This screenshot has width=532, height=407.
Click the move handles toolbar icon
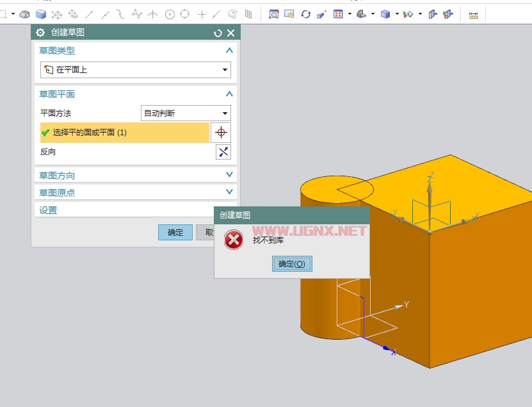(57, 15)
